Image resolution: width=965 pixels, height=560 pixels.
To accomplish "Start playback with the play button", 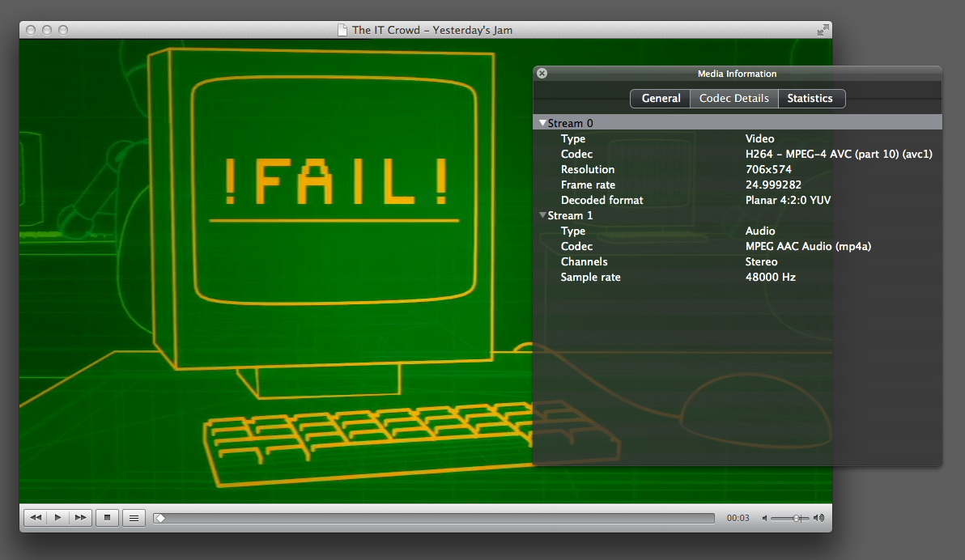I will (57, 518).
